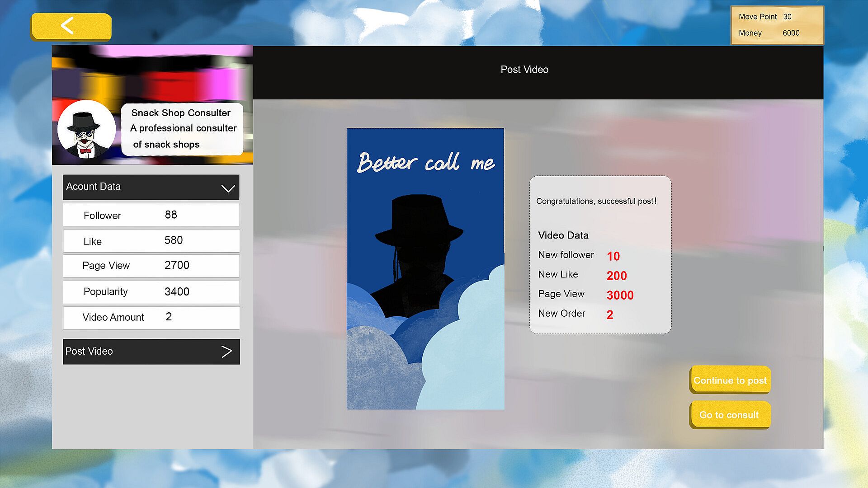
Task: Select the Video Amount row
Action: [151, 318]
